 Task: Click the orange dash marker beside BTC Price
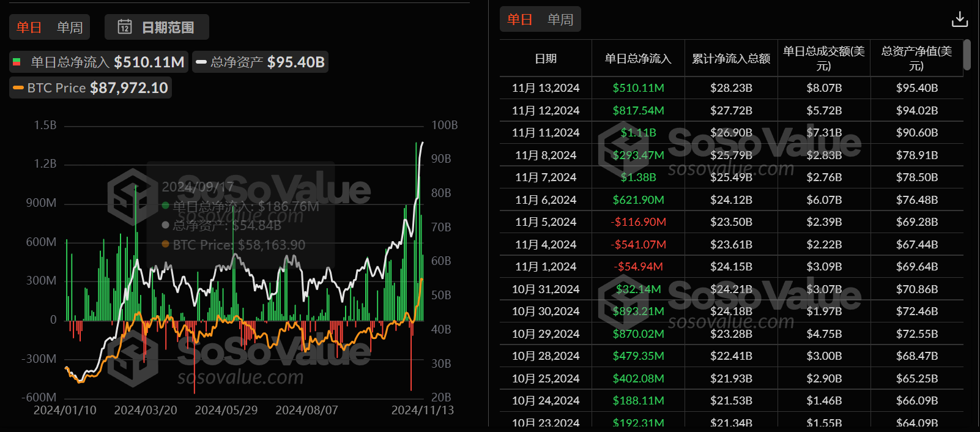[18, 88]
